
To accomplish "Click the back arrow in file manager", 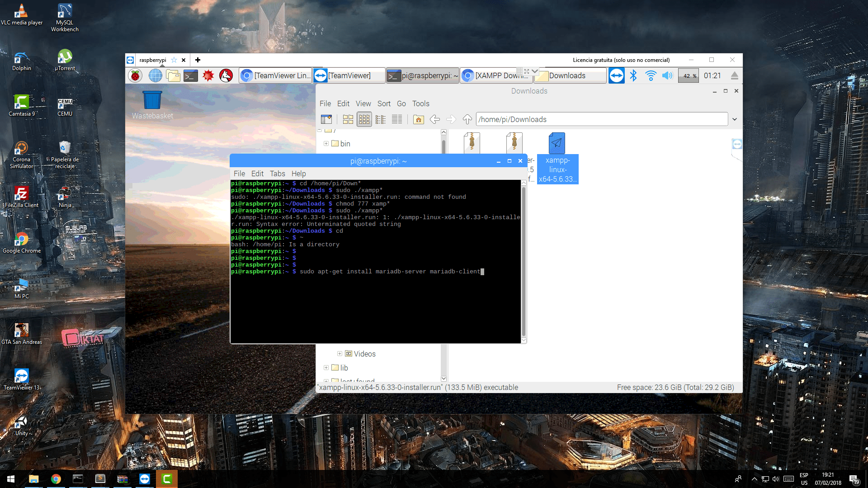I will click(x=434, y=119).
